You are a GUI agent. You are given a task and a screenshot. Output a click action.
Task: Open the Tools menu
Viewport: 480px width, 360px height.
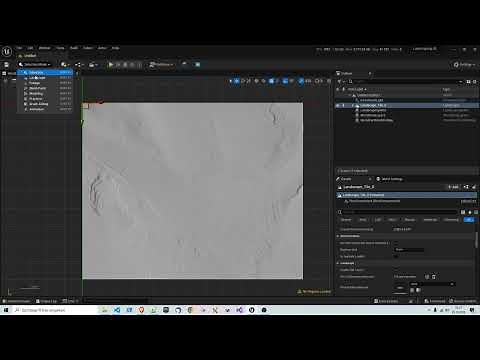60,48
